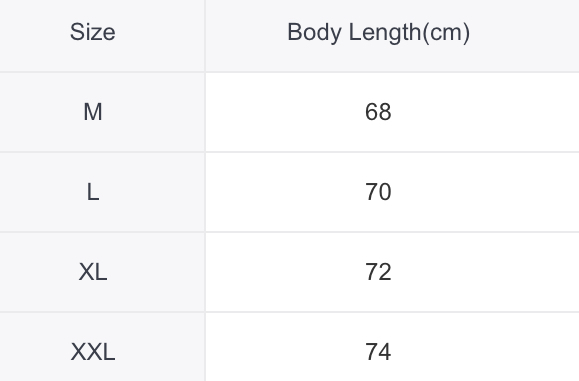
Task: Click the column divider beside the M cell
Action: [205, 112]
